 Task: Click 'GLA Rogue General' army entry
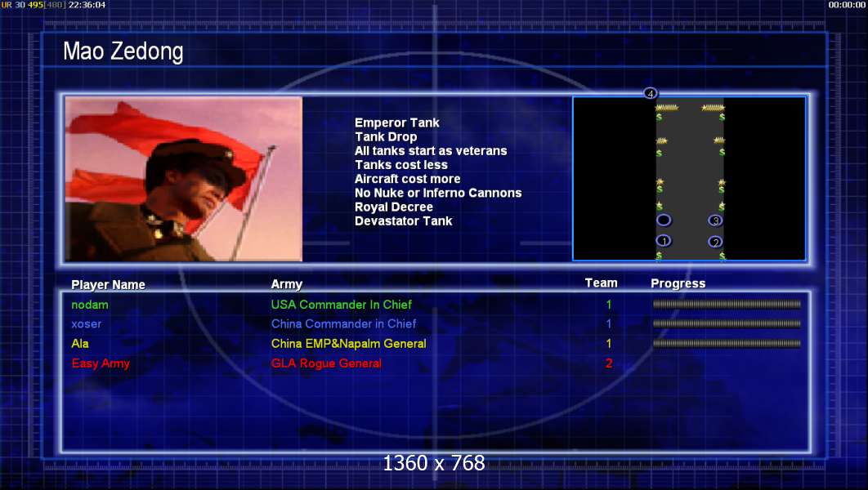tap(326, 363)
